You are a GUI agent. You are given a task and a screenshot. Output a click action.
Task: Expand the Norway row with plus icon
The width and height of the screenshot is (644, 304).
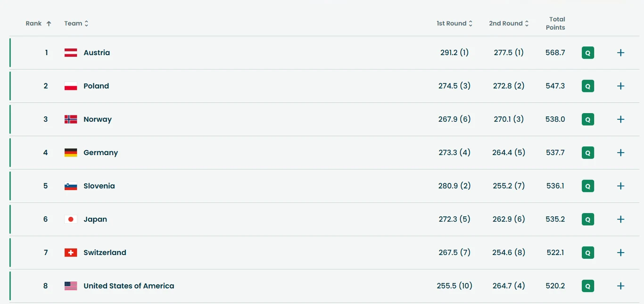[620, 119]
